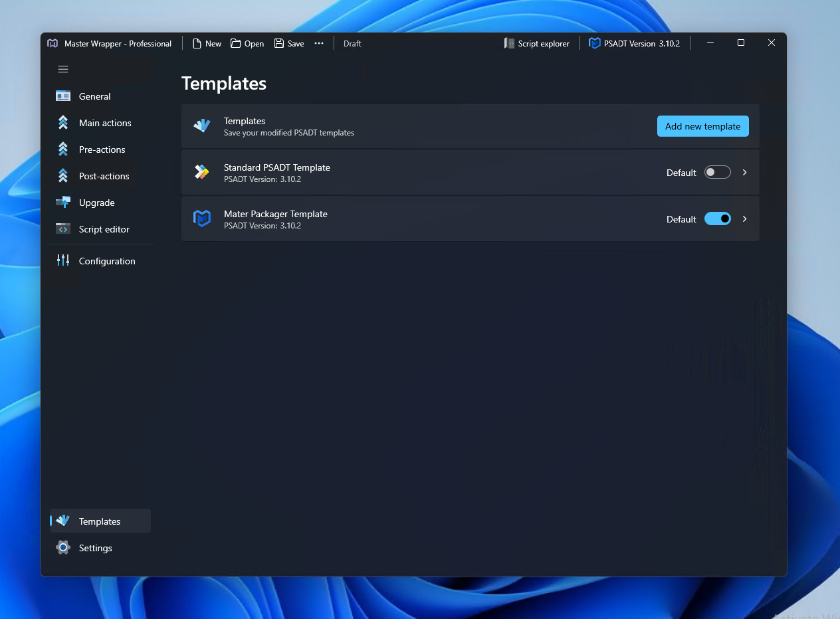Click the Templates page heading

click(224, 83)
